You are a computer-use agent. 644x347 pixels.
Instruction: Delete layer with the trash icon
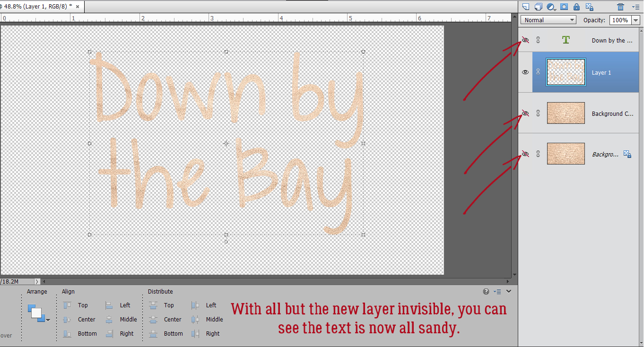click(x=620, y=7)
